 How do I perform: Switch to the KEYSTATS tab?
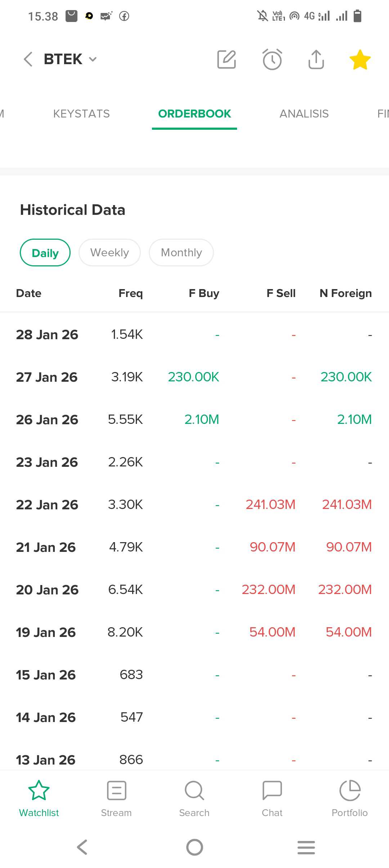click(81, 114)
